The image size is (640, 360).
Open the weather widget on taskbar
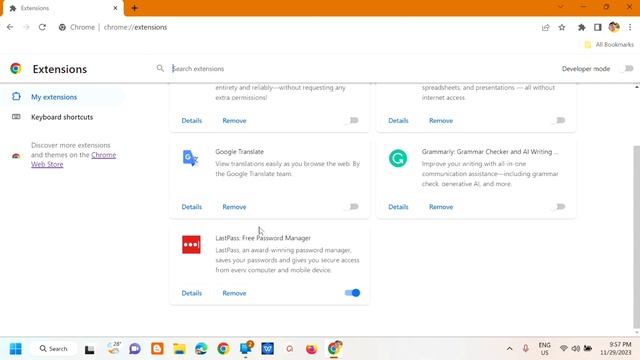tap(113, 348)
